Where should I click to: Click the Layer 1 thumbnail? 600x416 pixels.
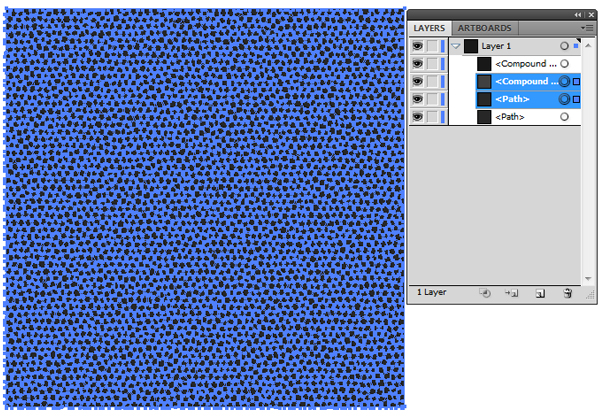pyautogui.click(x=471, y=46)
